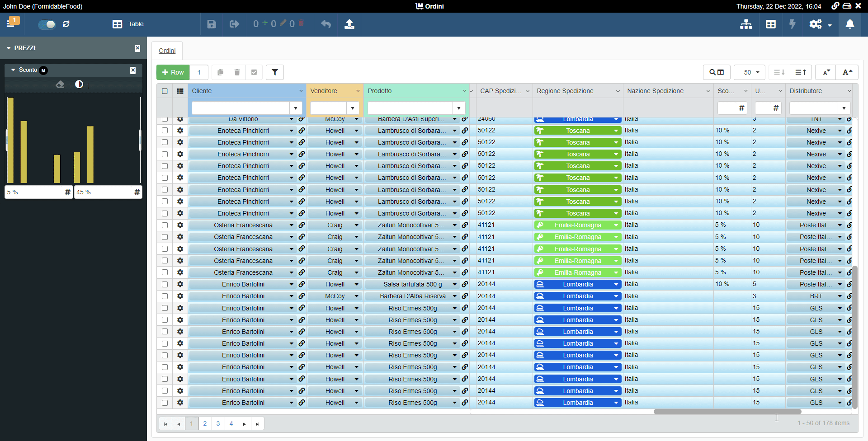
Task: Select the Ordini tab
Action: tap(167, 51)
